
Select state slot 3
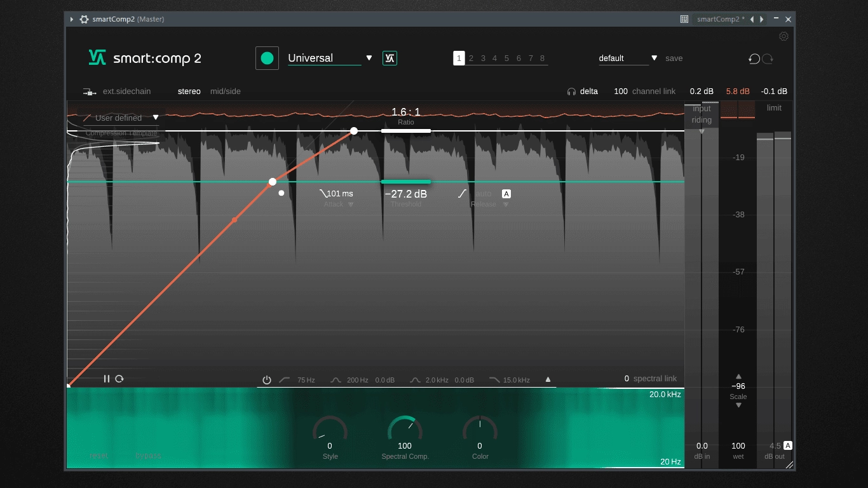pyautogui.click(x=483, y=58)
